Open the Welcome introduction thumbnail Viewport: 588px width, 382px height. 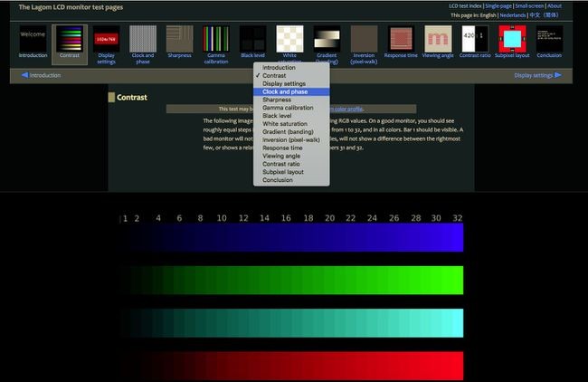[33, 39]
